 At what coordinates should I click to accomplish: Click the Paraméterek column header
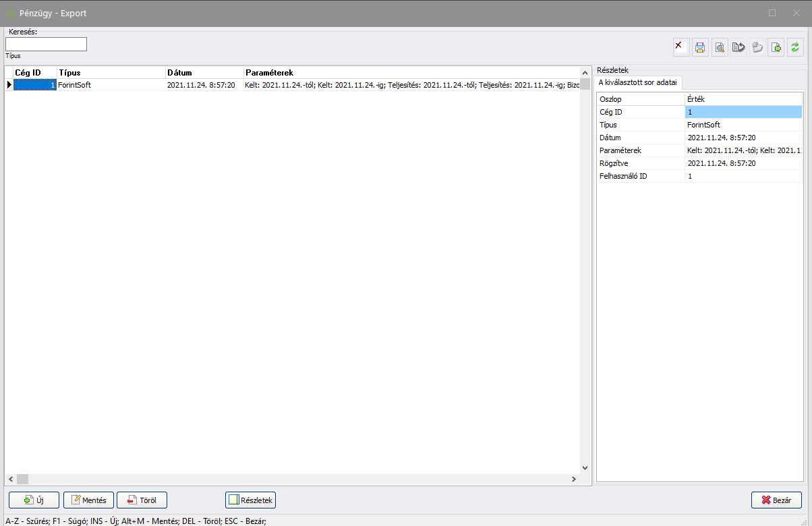click(x=410, y=72)
